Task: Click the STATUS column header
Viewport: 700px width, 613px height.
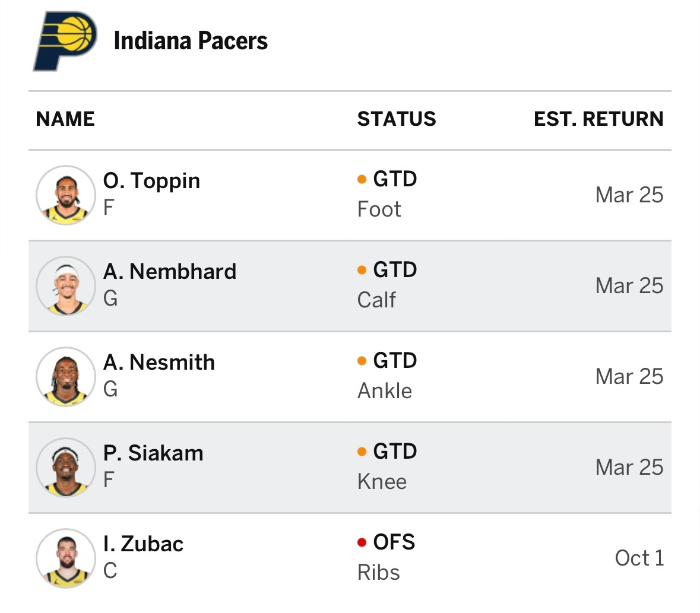Action: [x=397, y=119]
